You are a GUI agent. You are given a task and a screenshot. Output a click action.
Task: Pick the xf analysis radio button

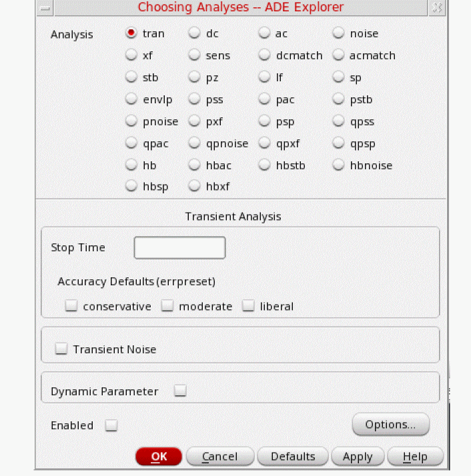point(131,55)
